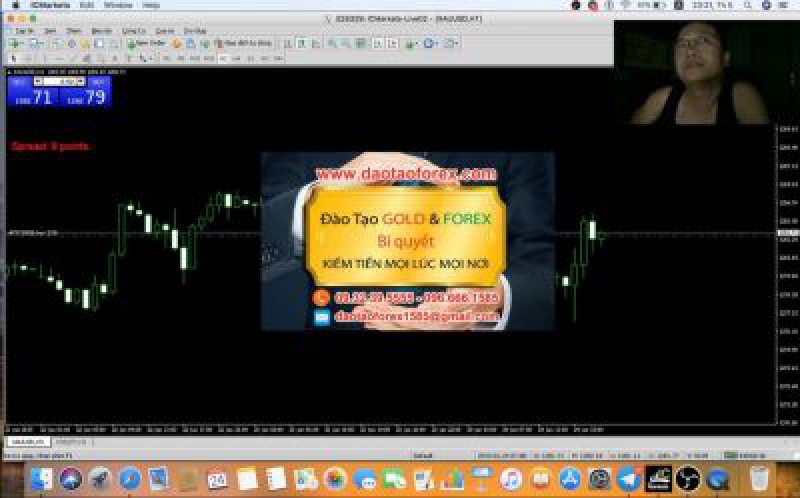Image resolution: width=800 pixels, height=498 pixels.
Task: Open the first menu in the app menu row
Action: point(24,31)
